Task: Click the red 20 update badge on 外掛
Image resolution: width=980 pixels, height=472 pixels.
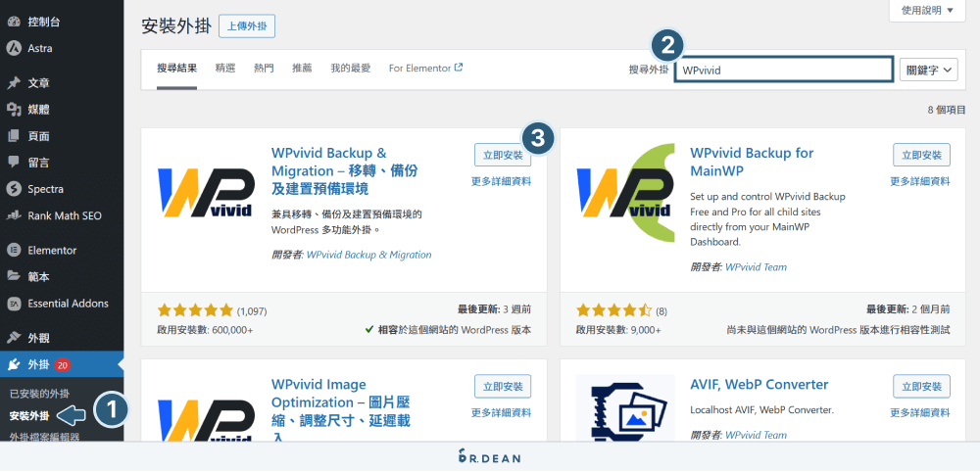Action: coord(62,365)
